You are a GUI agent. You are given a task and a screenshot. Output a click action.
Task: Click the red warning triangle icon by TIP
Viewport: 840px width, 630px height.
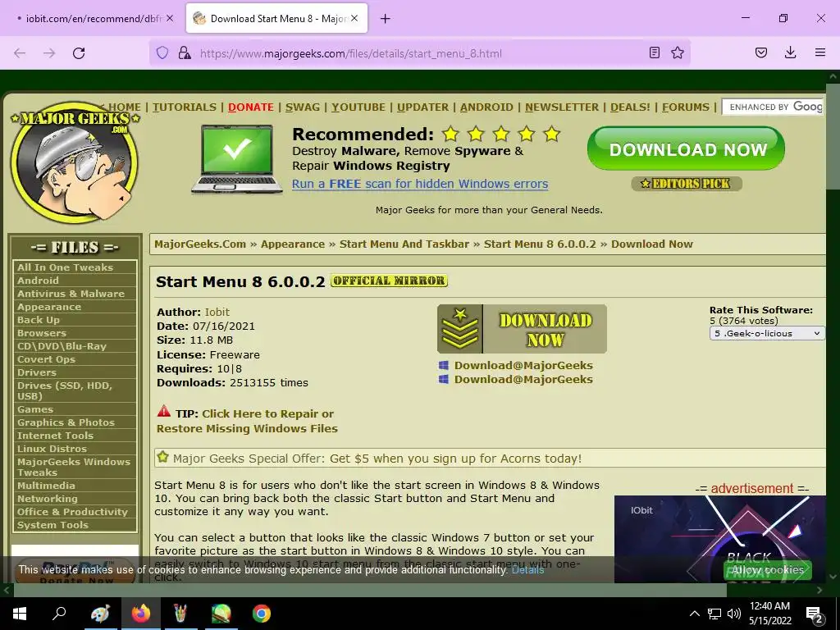164,412
